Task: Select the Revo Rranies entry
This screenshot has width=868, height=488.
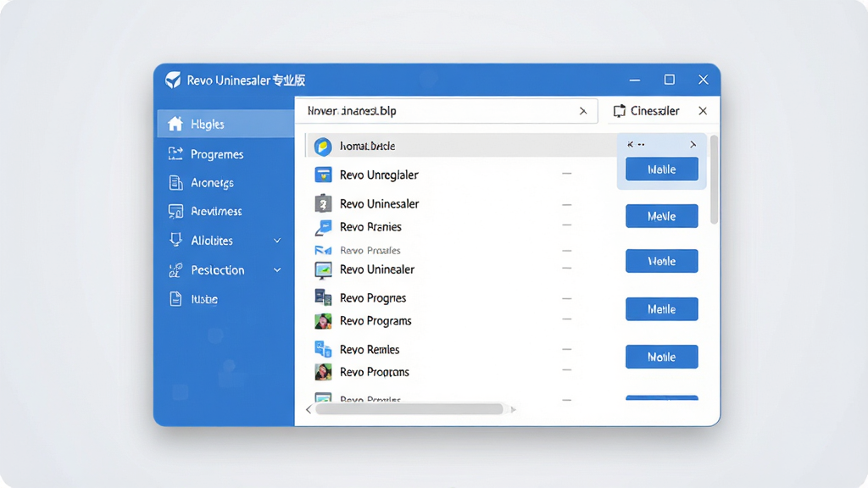Action: click(370, 227)
